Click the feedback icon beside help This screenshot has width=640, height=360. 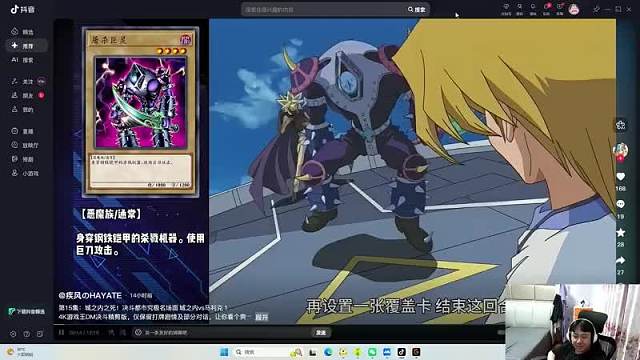pos(40,334)
